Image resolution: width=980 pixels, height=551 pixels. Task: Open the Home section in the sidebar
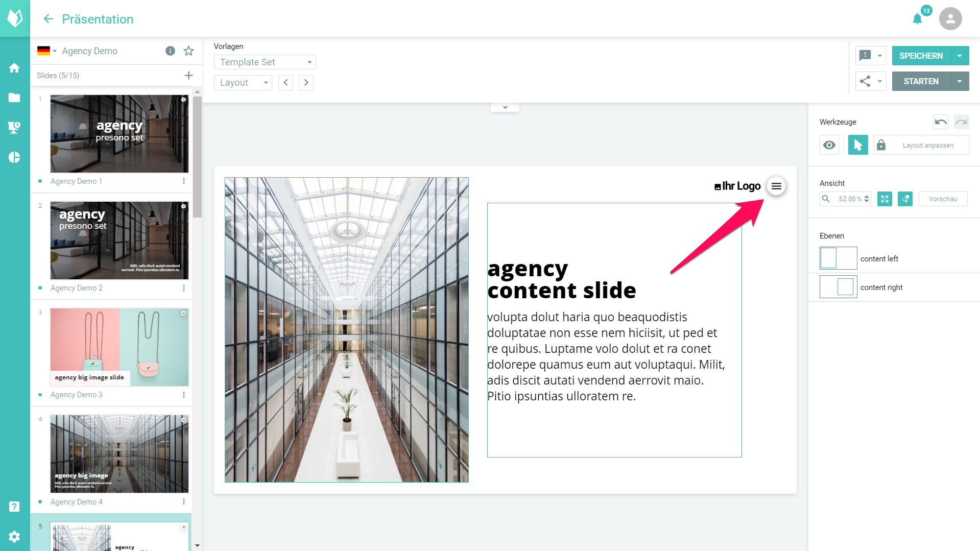[14, 67]
